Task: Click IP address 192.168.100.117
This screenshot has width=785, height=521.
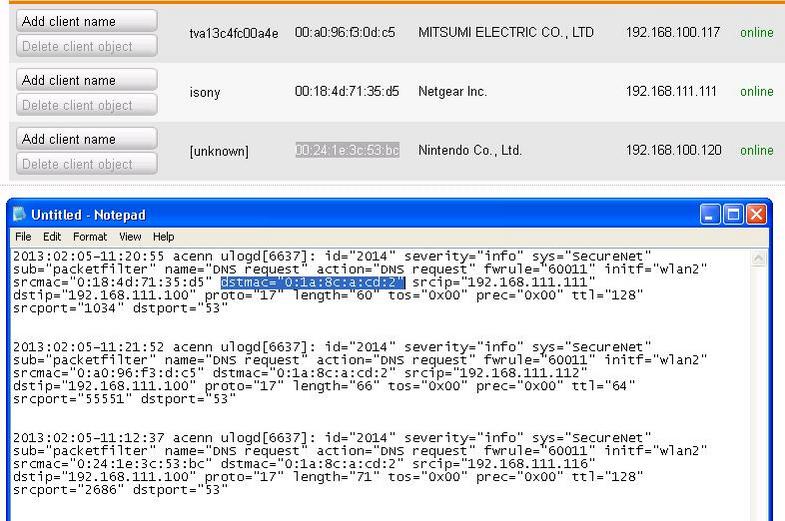Action: click(673, 33)
